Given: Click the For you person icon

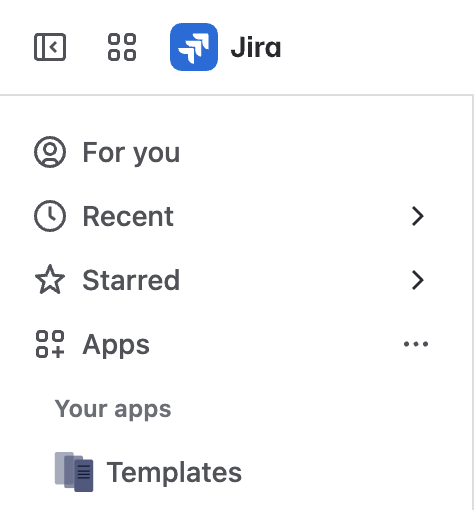Looking at the screenshot, I should point(50,152).
